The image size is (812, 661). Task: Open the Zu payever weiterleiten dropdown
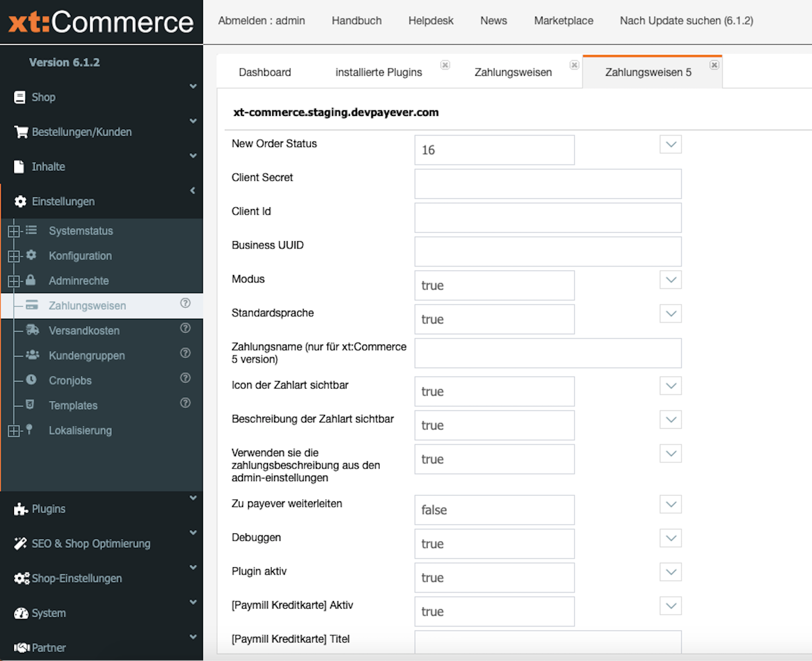coord(671,504)
